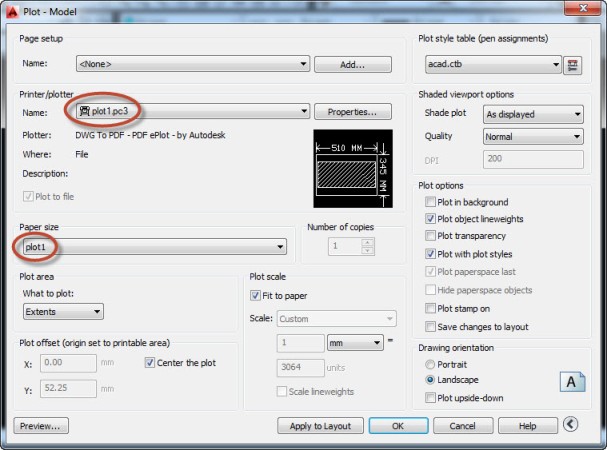The height and width of the screenshot is (450, 607).
Task: Click the Preview... button
Action: 41,426
